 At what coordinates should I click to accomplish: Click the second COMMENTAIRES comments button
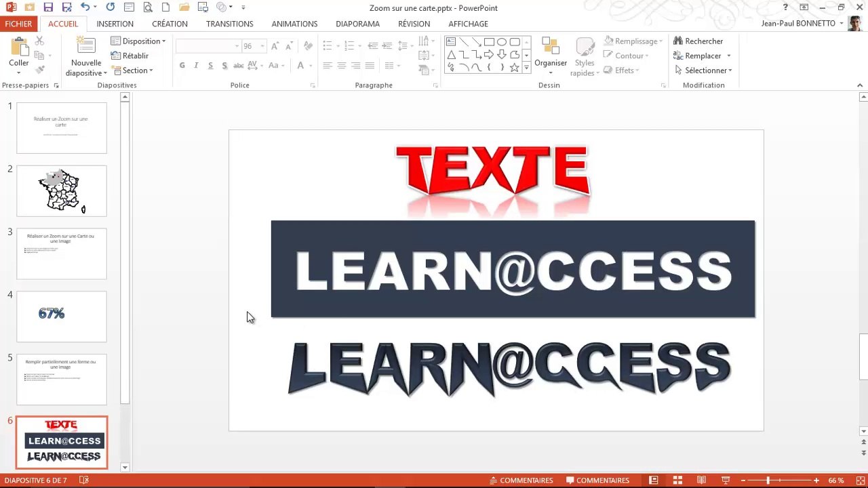point(598,481)
